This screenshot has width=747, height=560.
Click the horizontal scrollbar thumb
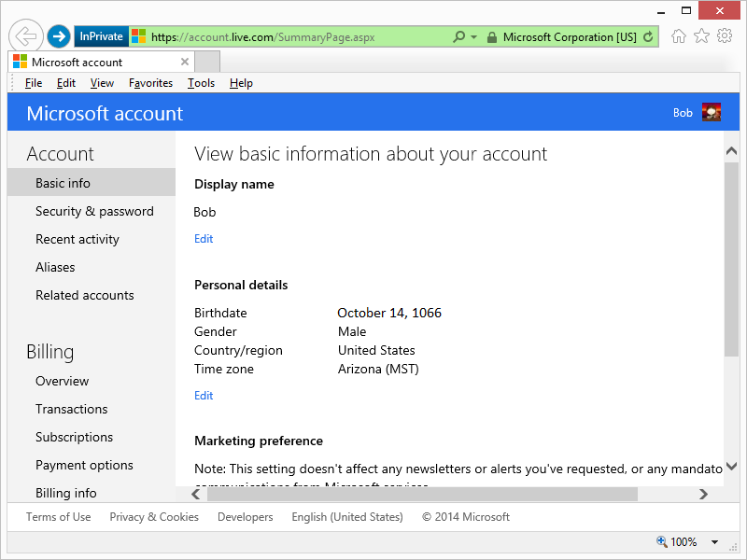420,494
